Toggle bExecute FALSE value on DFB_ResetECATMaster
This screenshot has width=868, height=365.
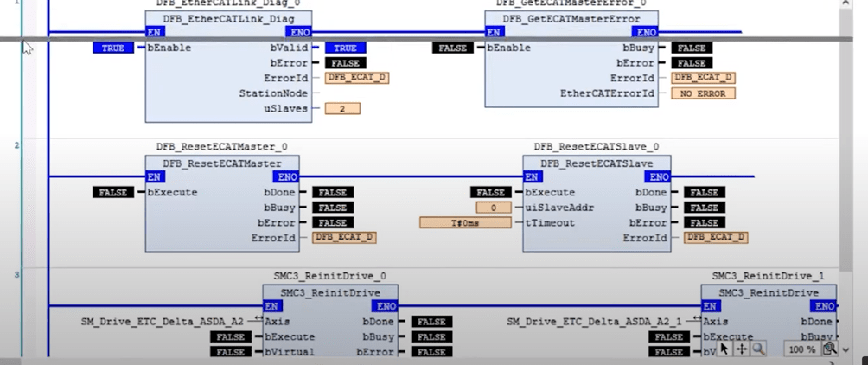point(113,193)
